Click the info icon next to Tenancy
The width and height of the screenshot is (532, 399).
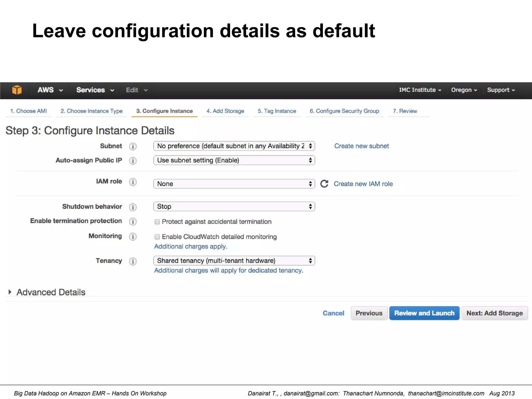click(133, 261)
